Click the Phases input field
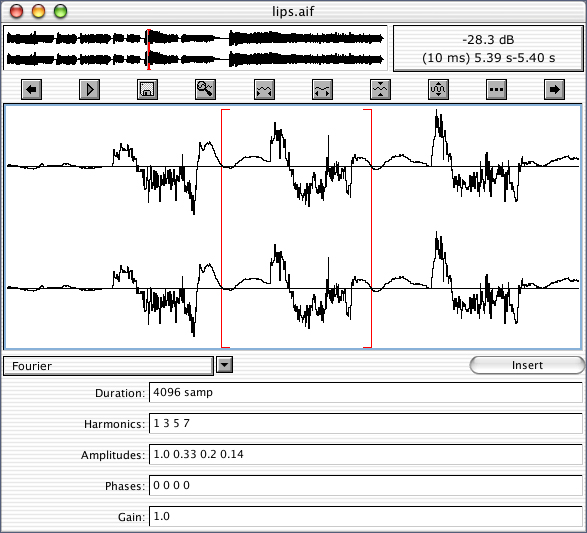Image resolution: width=587 pixels, height=533 pixels. coord(366,485)
